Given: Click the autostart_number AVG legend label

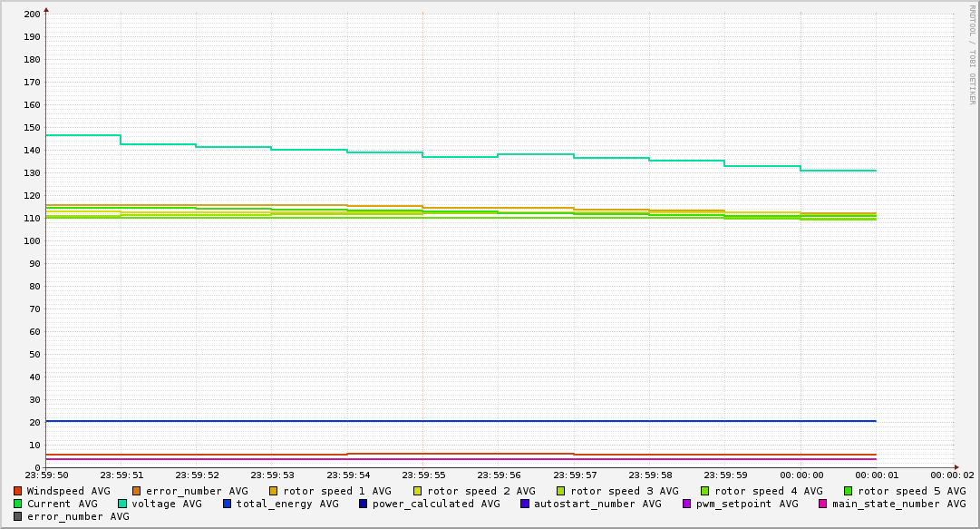Looking at the screenshot, I should coord(597,504).
